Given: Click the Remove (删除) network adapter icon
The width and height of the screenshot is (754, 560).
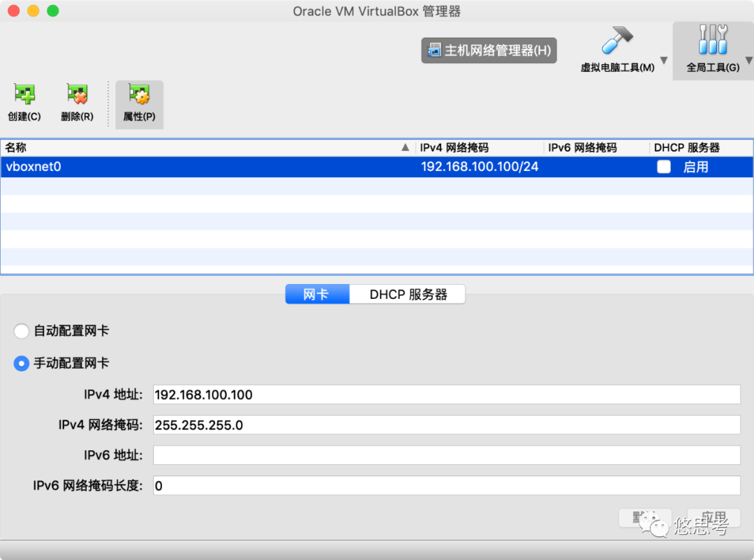Looking at the screenshot, I should point(77,94).
